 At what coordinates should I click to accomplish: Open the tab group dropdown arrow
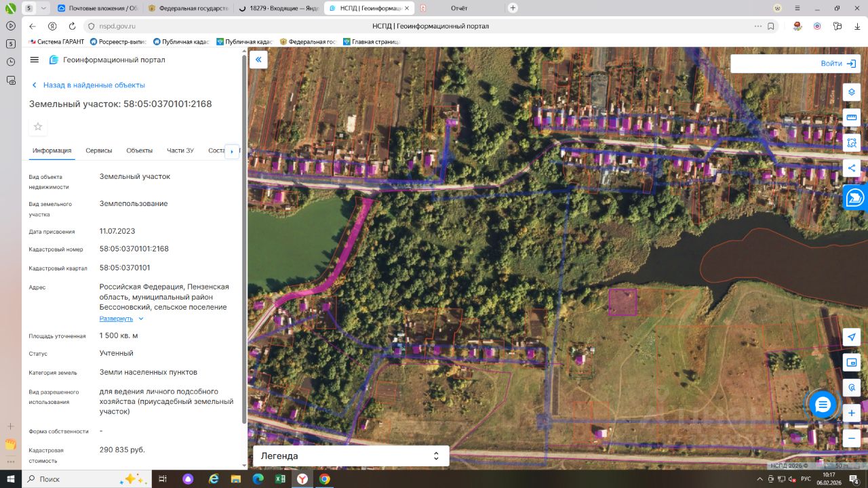(43, 8)
